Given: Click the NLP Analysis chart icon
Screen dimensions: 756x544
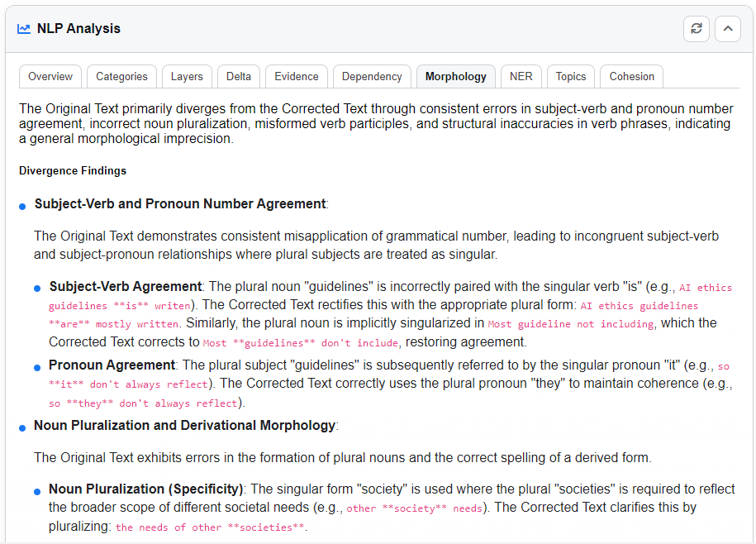Looking at the screenshot, I should (24, 29).
